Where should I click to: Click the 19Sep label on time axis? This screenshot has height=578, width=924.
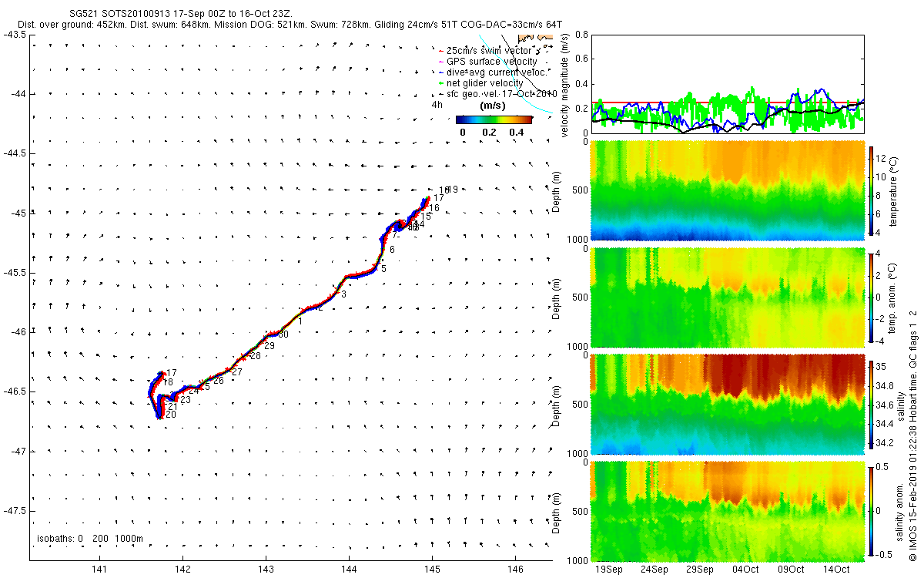coord(609,570)
